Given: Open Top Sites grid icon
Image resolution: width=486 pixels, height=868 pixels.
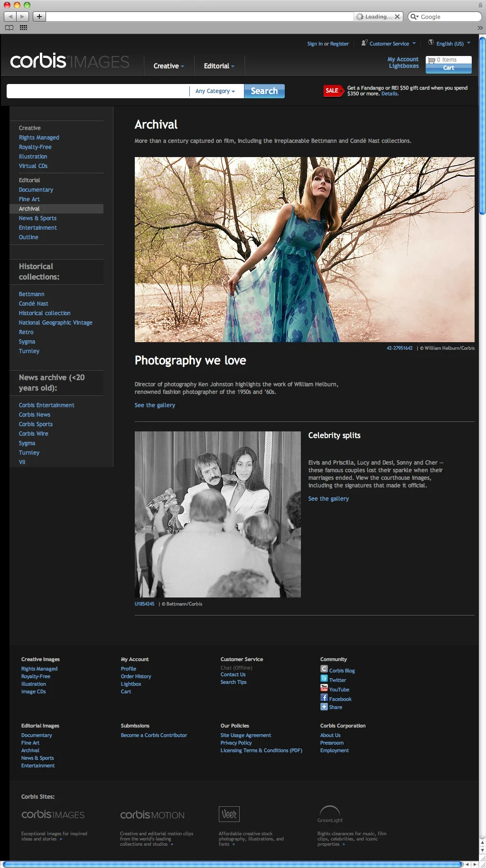Looking at the screenshot, I should click(23, 28).
